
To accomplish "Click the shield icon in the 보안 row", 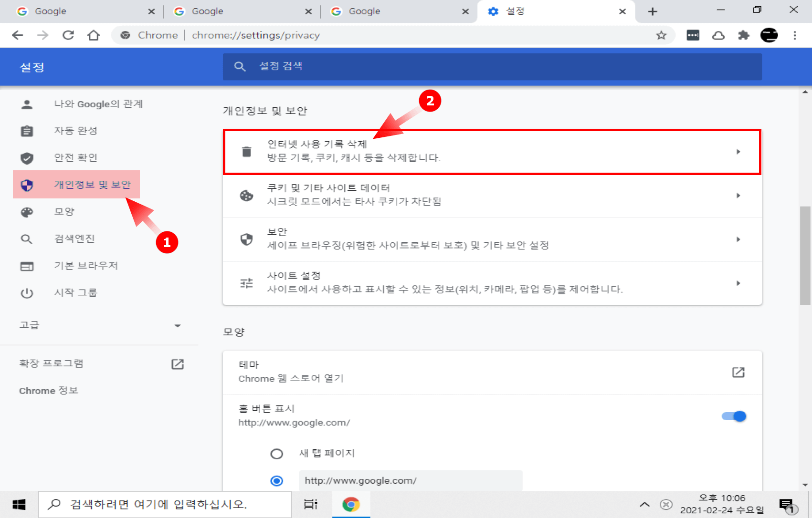I will click(x=246, y=239).
